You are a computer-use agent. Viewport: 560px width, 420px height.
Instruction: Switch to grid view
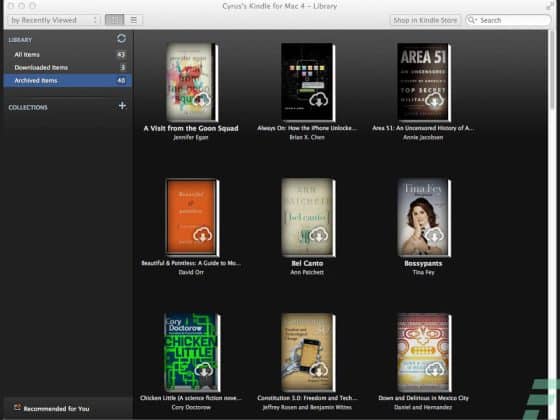point(114,20)
